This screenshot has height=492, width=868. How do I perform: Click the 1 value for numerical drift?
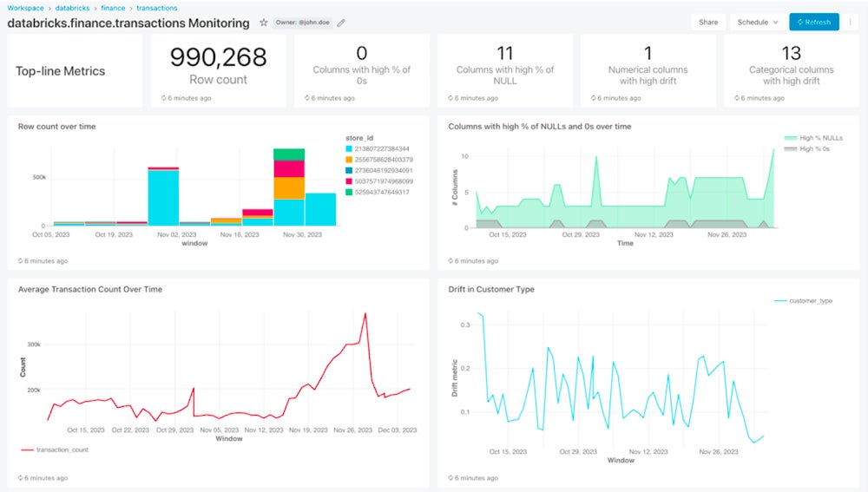(x=648, y=53)
